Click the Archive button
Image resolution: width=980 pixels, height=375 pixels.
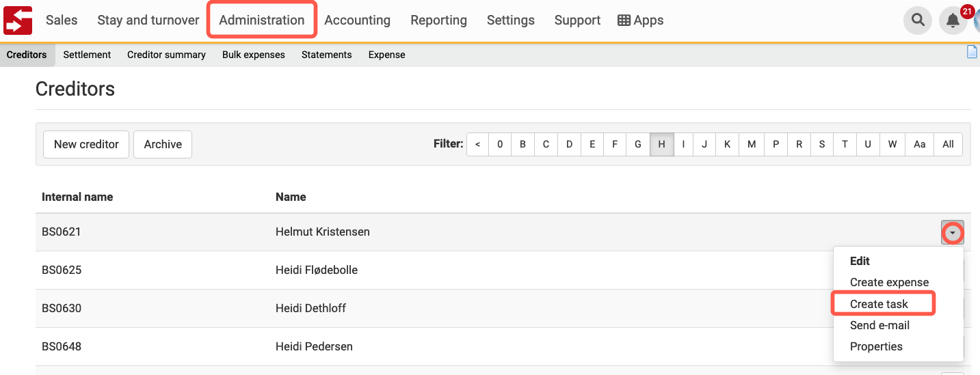pyautogui.click(x=163, y=144)
